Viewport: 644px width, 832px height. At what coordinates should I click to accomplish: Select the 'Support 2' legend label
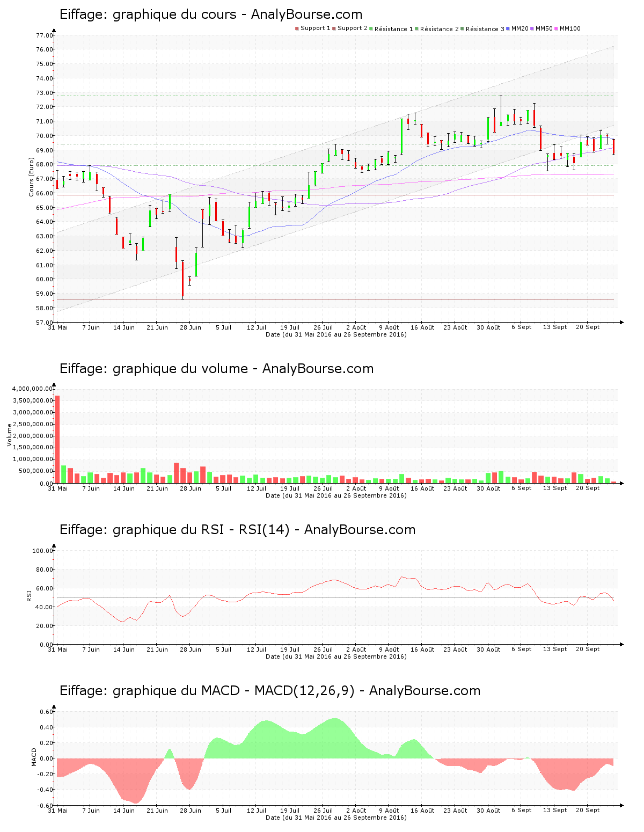[x=353, y=28]
